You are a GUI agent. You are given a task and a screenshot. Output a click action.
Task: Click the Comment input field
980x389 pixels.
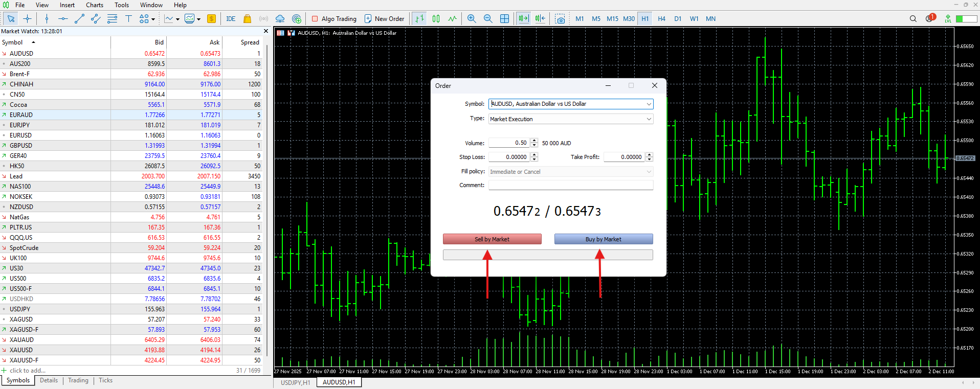coord(570,185)
